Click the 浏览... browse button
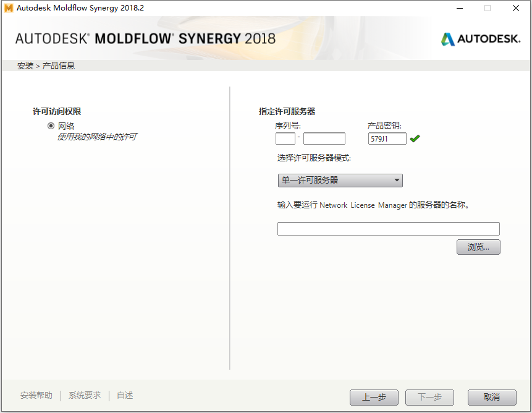 478,247
